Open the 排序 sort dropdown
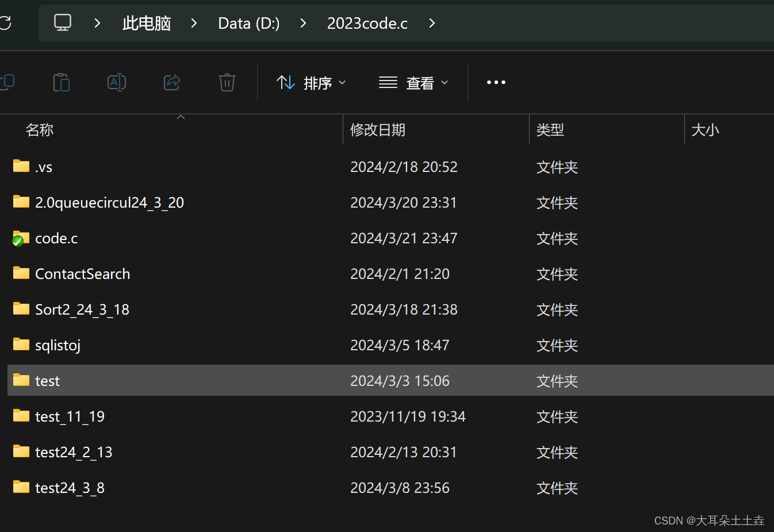 click(311, 83)
